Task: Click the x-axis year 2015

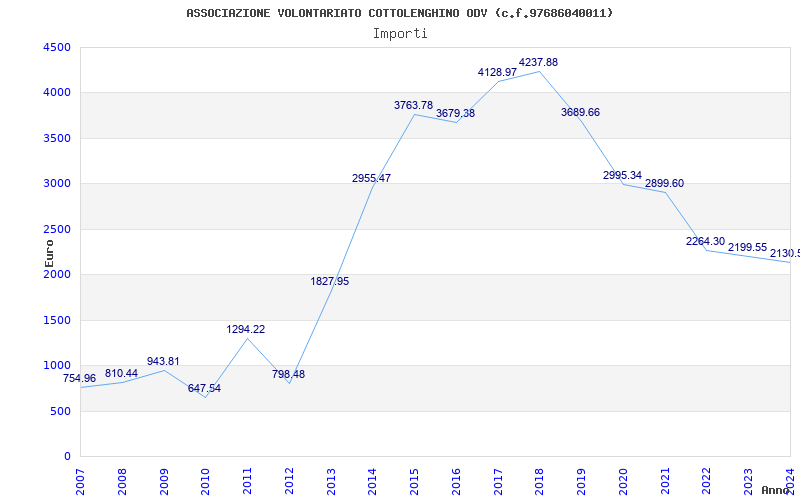Action: pyautogui.click(x=414, y=482)
